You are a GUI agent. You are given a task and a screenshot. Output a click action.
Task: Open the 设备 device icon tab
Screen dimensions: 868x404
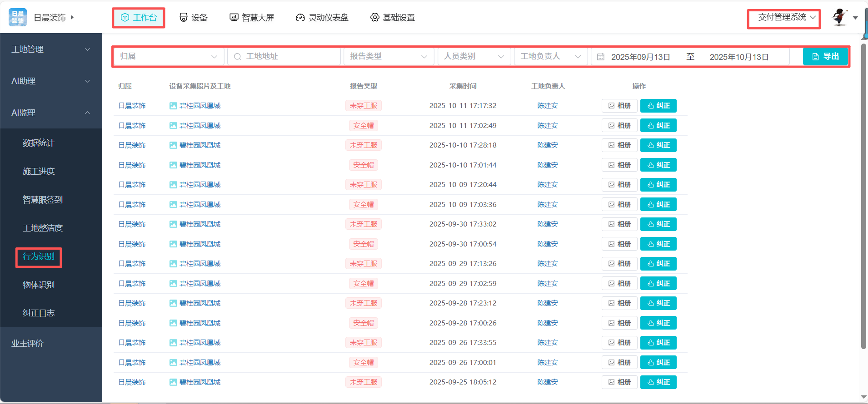[184, 17]
